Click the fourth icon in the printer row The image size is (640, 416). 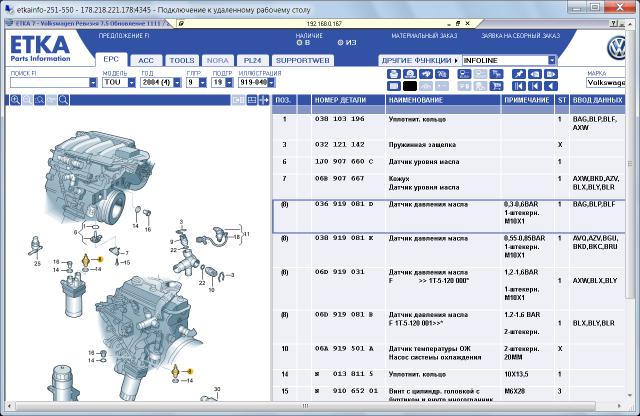pos(442,74)
